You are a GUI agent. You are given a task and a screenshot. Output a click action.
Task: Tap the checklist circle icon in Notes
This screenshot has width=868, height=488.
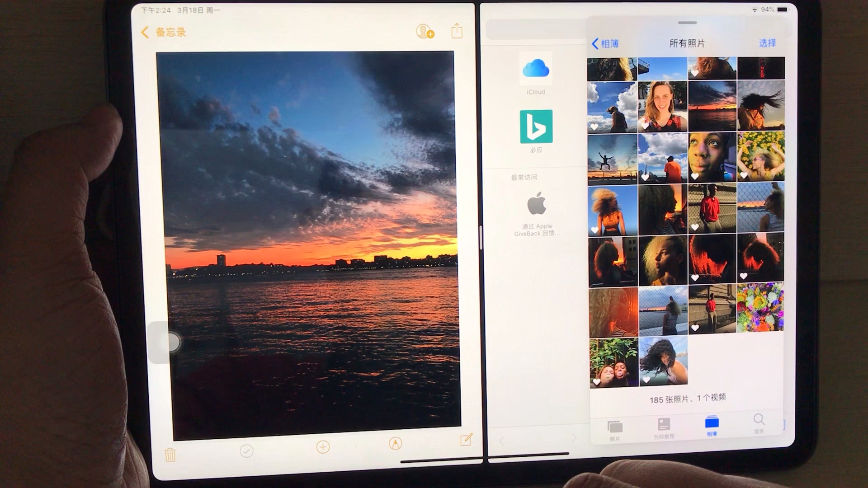click(246, 451)
